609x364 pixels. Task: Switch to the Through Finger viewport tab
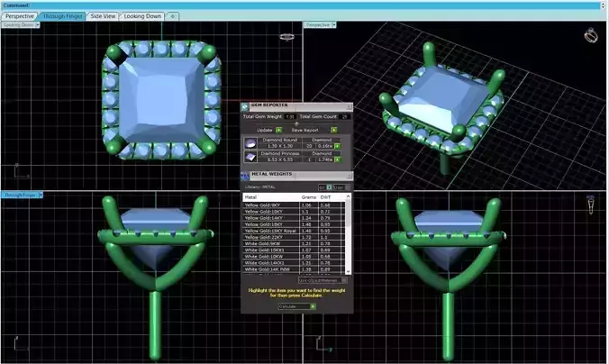click(62, 16)
